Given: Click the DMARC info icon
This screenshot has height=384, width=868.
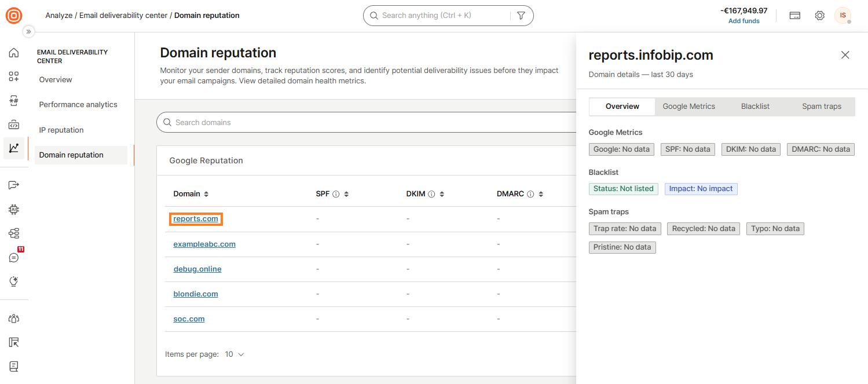Looking at the screenshot, I should click(x=532, y=194).
